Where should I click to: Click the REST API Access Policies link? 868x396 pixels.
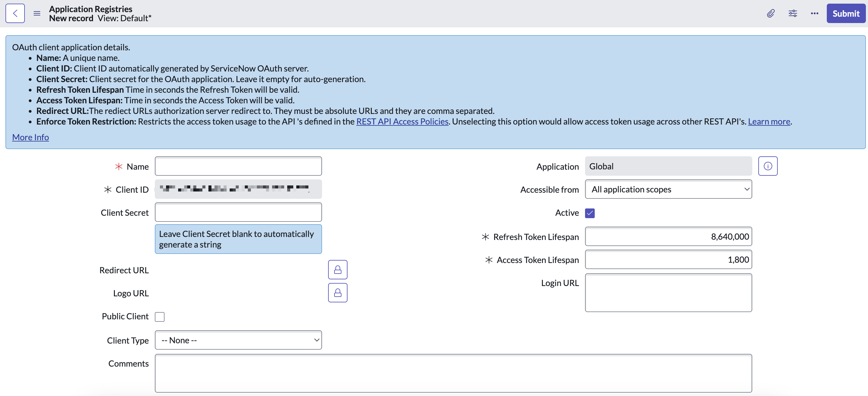pos(402,121)
